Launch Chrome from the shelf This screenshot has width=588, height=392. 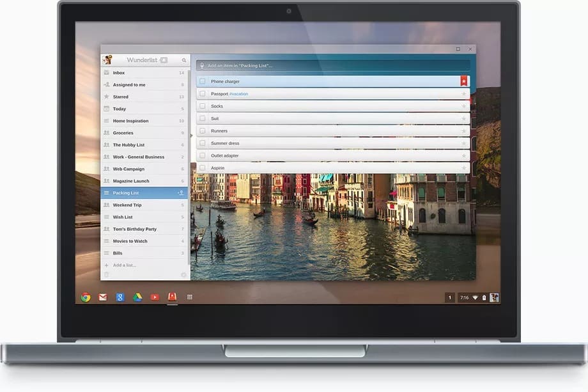86,297
